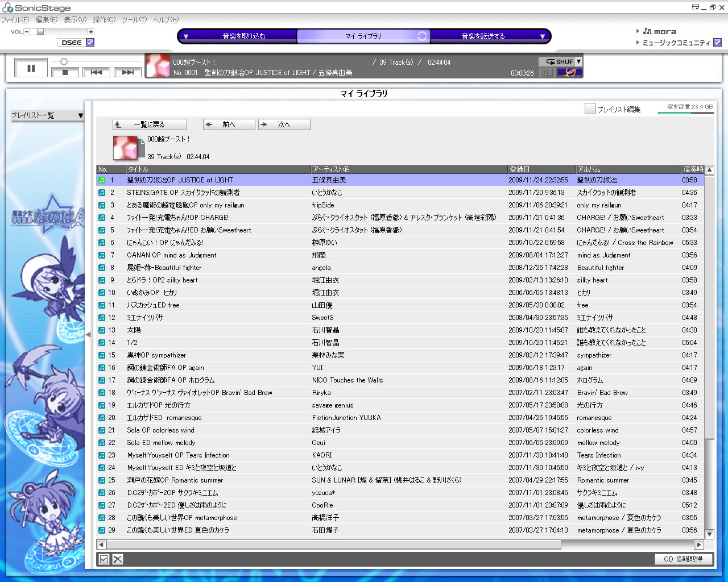Click the volume increase plus icon
This screenshot has width=728, height=582.
pyautogui.click(x=91, y=32)
